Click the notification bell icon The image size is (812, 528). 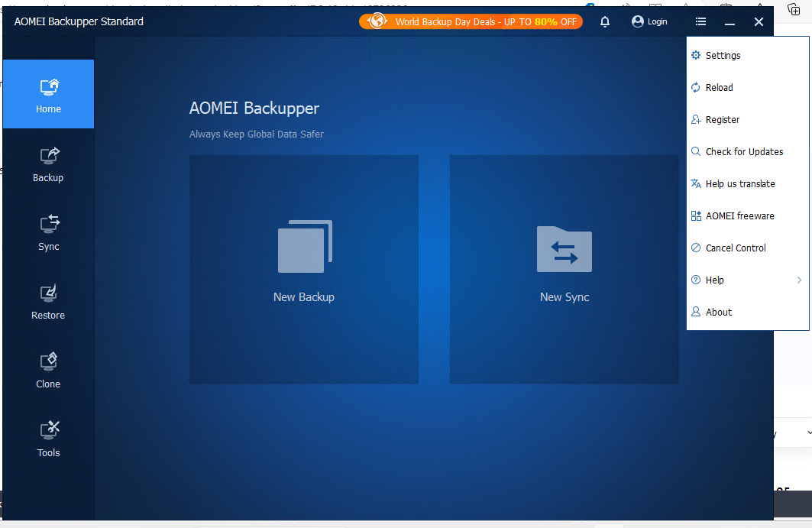(605, 21)
